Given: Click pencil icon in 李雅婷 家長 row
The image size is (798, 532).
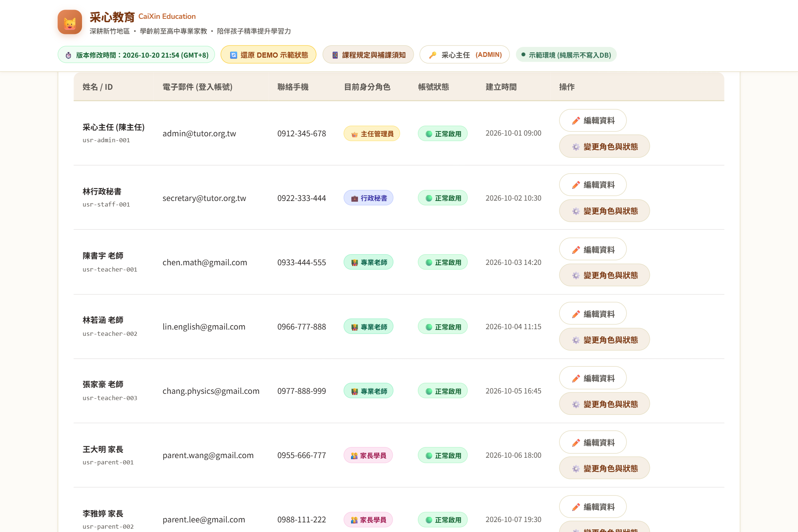Looking at the screenshot, I should [x=576, y=507].
